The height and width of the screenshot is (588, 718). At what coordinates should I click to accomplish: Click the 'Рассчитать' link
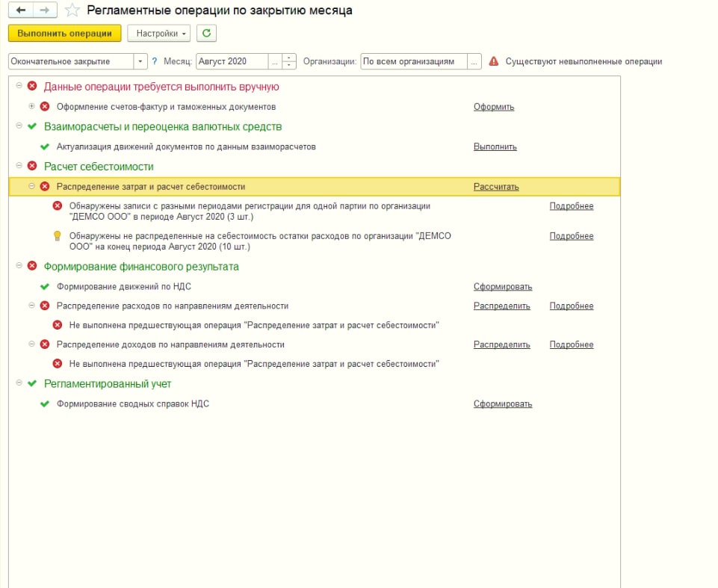coord(496,187)
